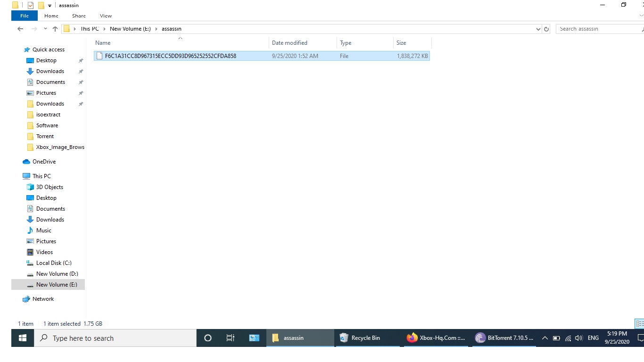
Task: Select New Volume (E:) in sidebar
Action: click(x=48, y=285)
